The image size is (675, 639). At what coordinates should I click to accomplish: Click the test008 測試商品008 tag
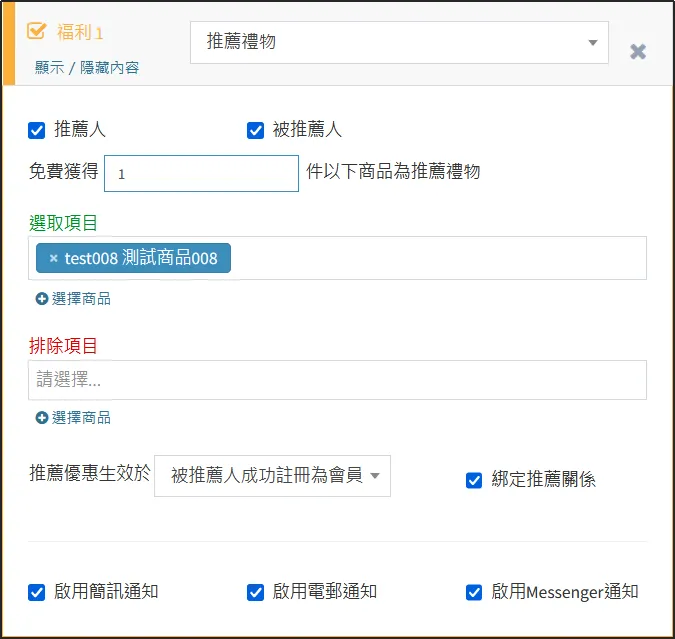[x=141, y=258]
